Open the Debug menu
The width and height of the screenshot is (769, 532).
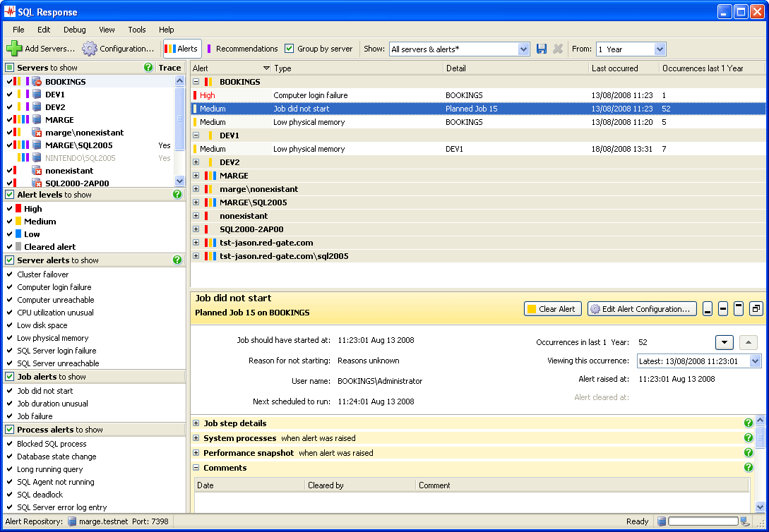75,30
